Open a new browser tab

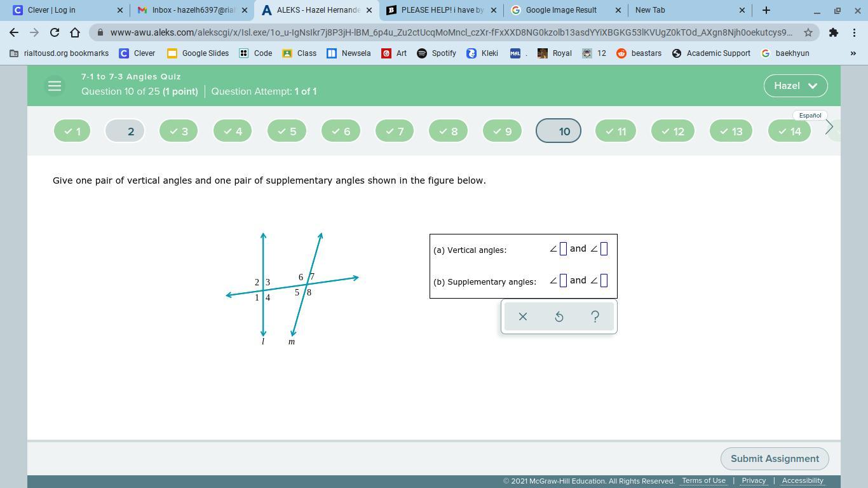(766, 10)
